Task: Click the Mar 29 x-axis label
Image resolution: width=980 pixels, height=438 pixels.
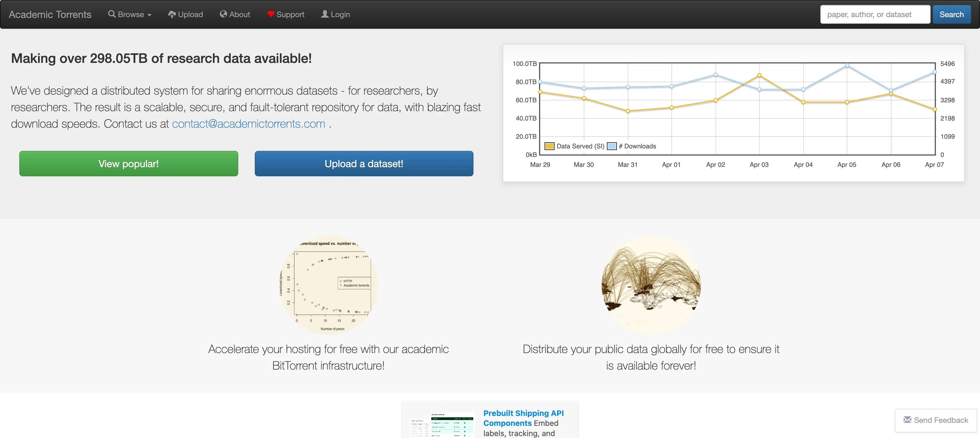Action: coord(540,165)
